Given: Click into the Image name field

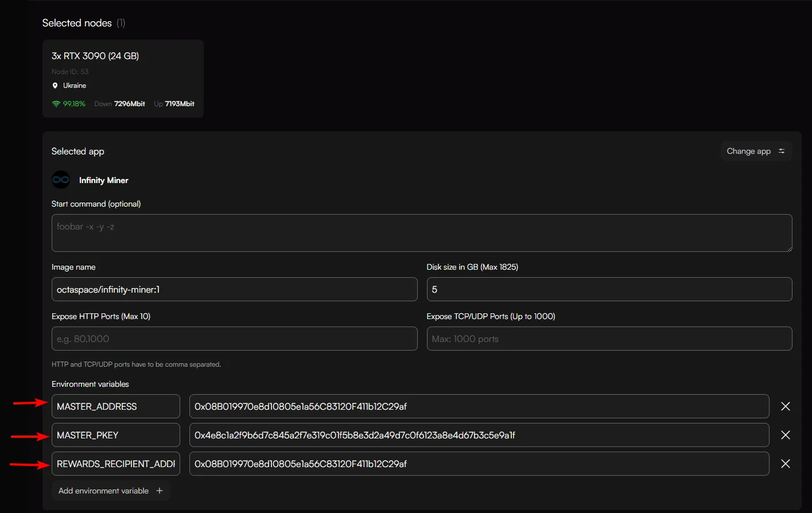Looking at the screenshot, I should coord(234,289).
